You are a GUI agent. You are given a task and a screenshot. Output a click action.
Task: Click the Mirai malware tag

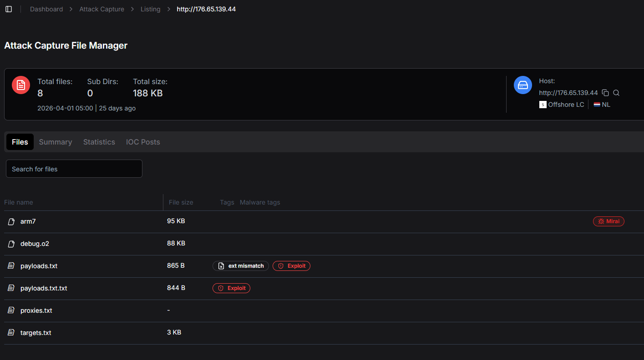[x=609, y=221]
